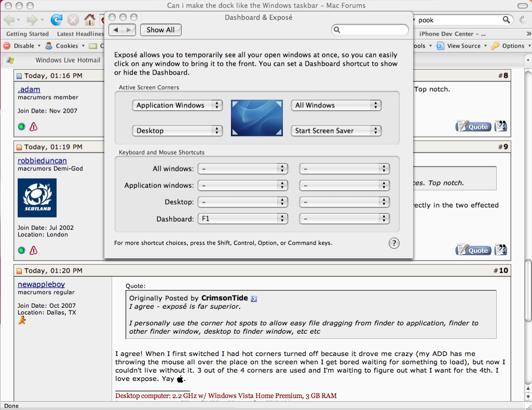This screenshot has height=410, width=532.
Task: Open quoted CrimsonTide post via arrow icon
Action: tap(254, 299)
